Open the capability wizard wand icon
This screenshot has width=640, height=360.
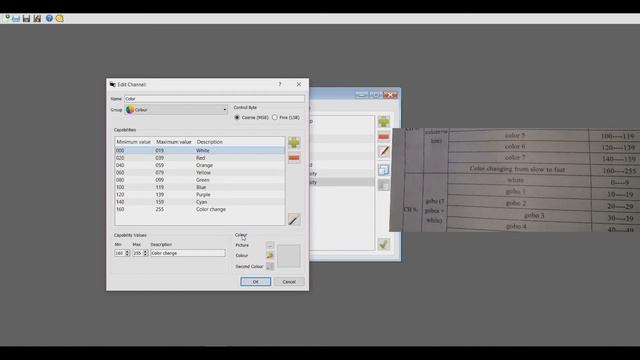(294, 219)
